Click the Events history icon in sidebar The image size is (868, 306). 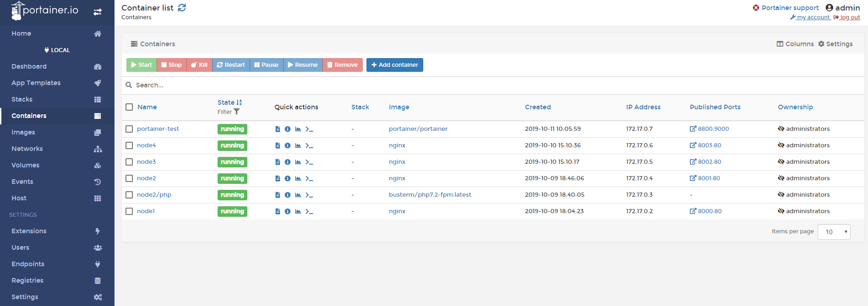coord(98,182)
